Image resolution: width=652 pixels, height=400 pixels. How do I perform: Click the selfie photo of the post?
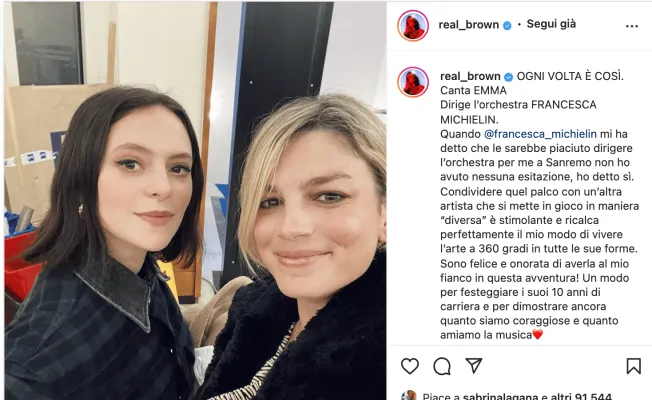click(x=195, y=201)
